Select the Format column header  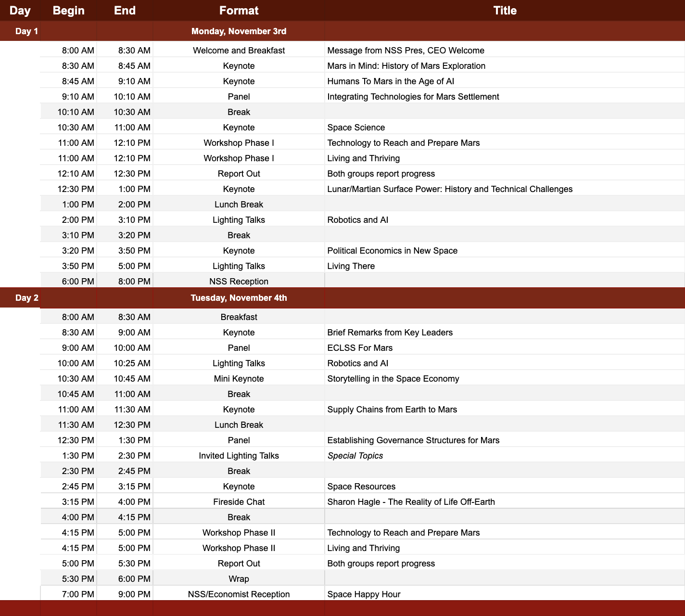pos(239,11)
